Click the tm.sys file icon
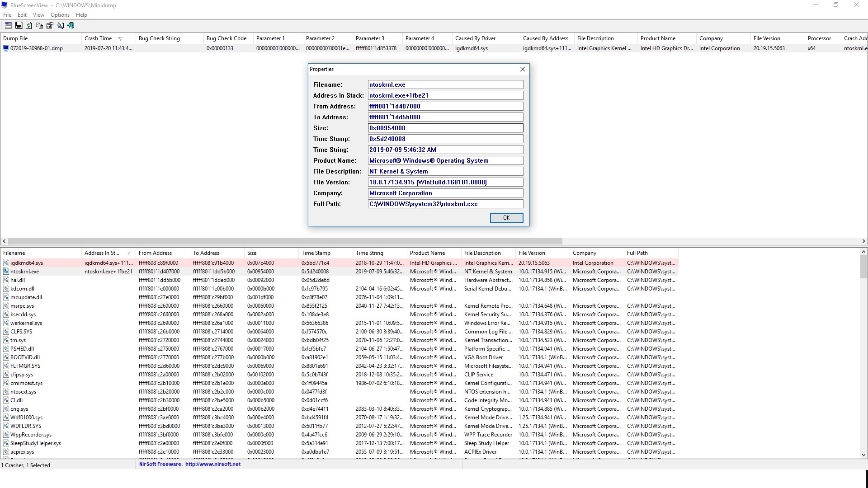Screen dimensions: 868x488 pos(6,340)
